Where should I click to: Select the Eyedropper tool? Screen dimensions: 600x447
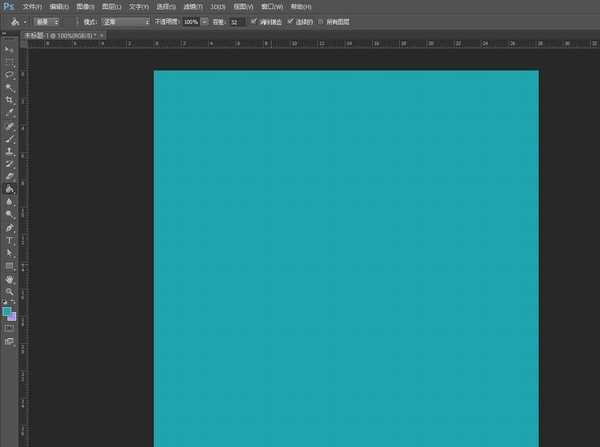coord(9,113)
